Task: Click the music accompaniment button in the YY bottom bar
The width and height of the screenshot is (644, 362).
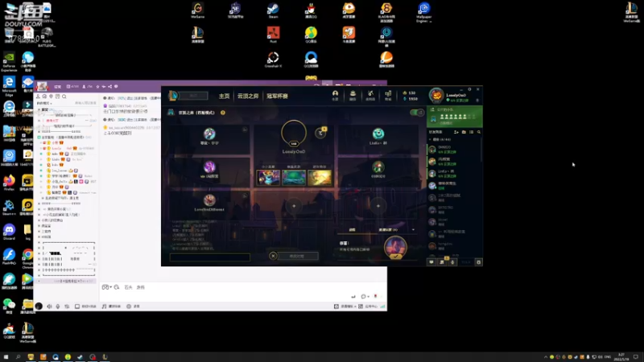Action: (x=111, y=306)
